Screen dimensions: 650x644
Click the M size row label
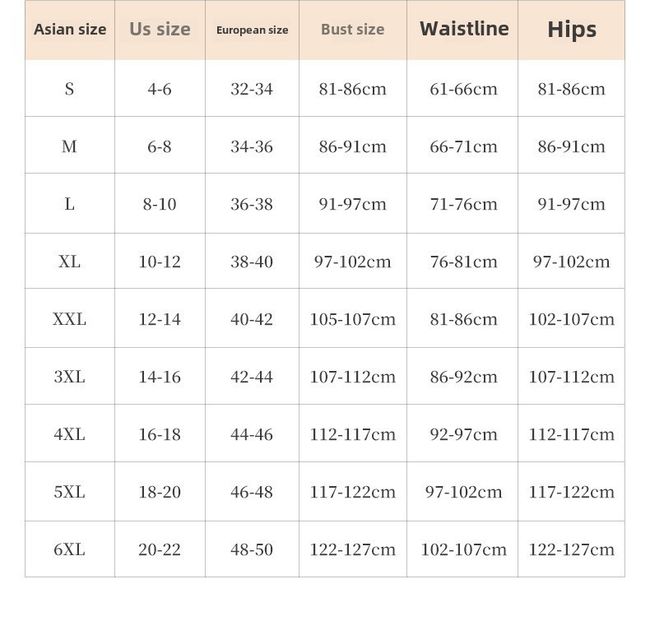click(70, 146)
